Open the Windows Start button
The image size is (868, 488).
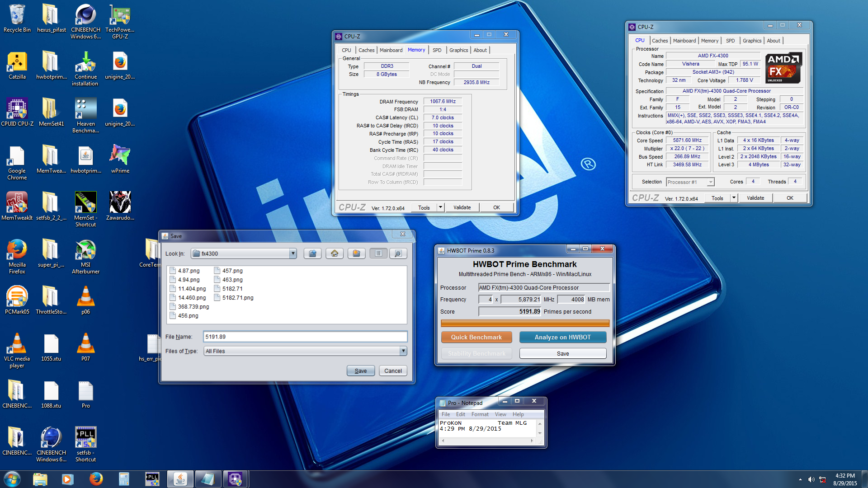pyautogui.click(x=12, y=479)
